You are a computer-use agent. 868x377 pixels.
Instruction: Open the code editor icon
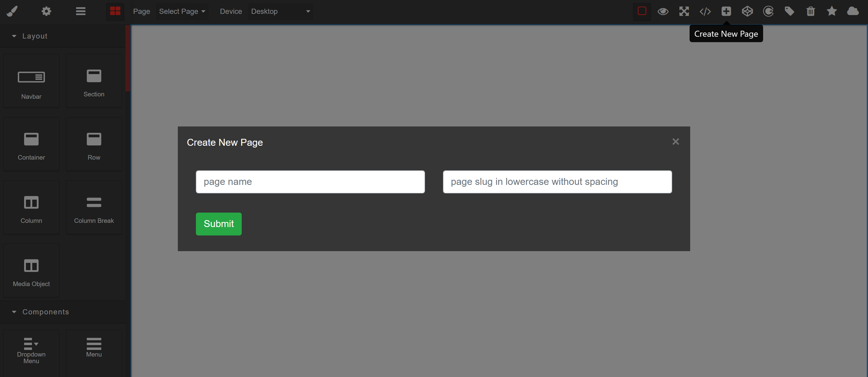point(705,11)
